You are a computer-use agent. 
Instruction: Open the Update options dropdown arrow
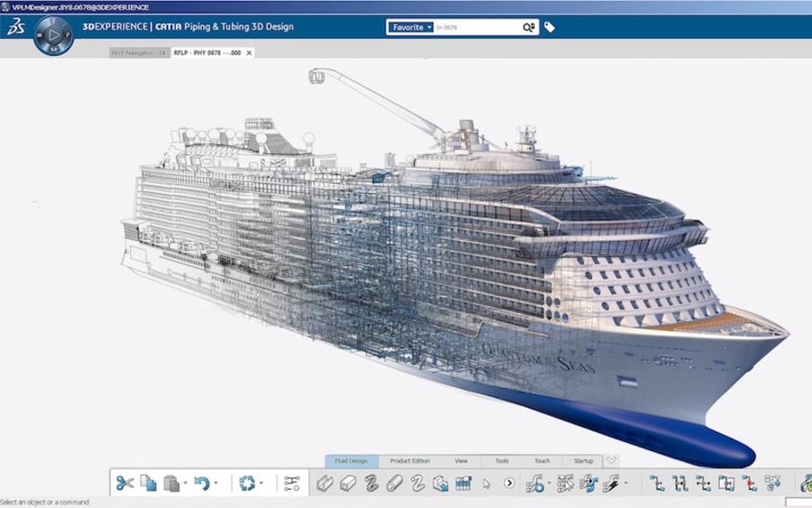click(261, 484)
